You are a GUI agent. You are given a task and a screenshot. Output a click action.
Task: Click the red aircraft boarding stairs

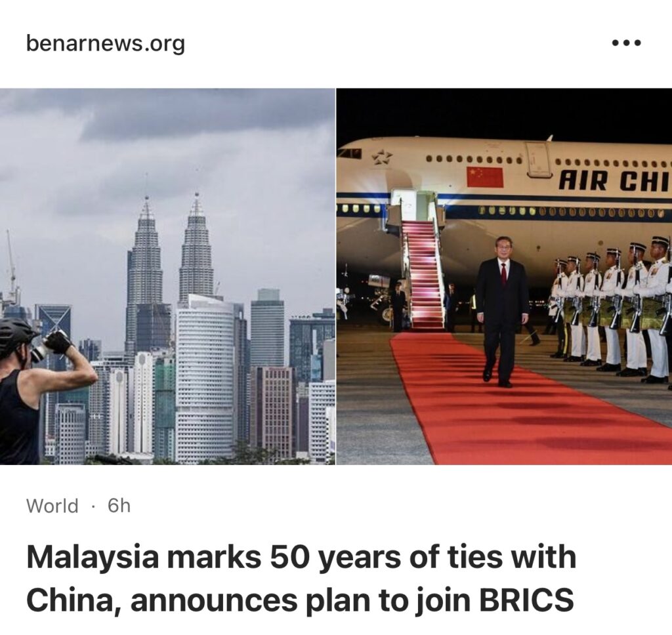click(x=423, y=274)
